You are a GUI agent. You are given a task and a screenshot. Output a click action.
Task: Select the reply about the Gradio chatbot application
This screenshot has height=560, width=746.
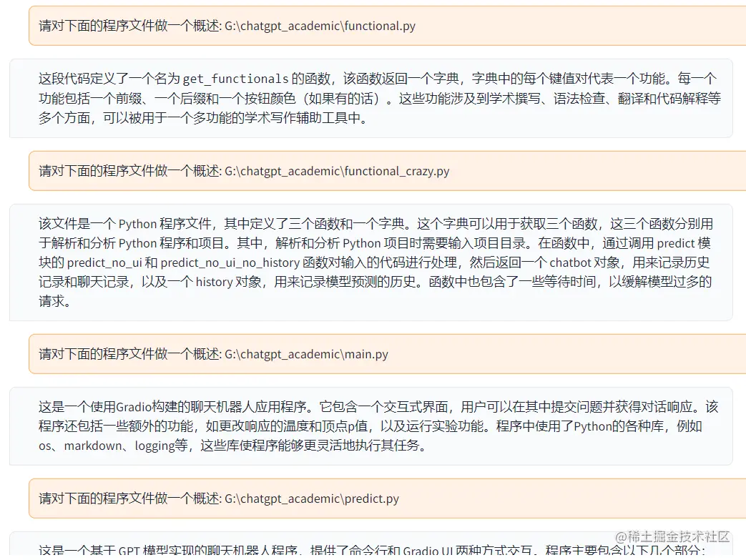pyautogui.click(x=371, y=426)
